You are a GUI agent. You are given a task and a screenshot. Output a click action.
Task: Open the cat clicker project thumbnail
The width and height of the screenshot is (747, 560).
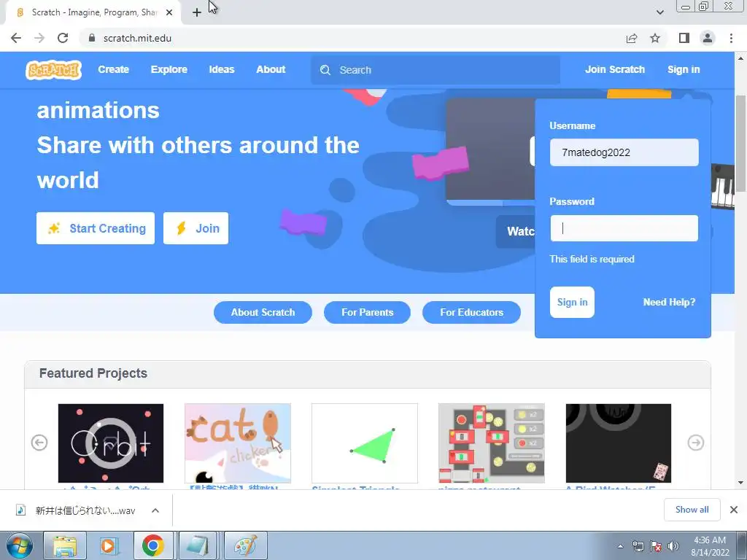[x=238, y=443]
